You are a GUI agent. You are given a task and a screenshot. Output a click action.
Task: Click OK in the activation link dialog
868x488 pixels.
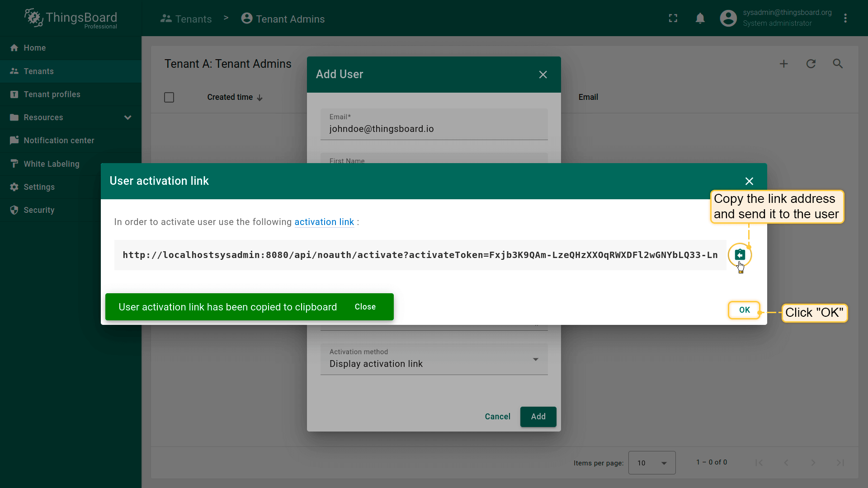tap(744, 310)
